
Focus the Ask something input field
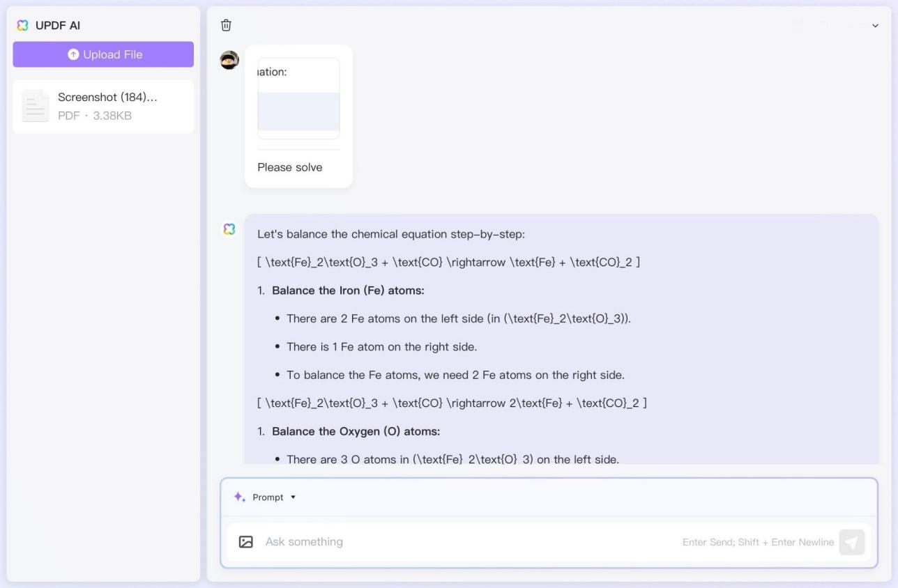coord(467,542)
